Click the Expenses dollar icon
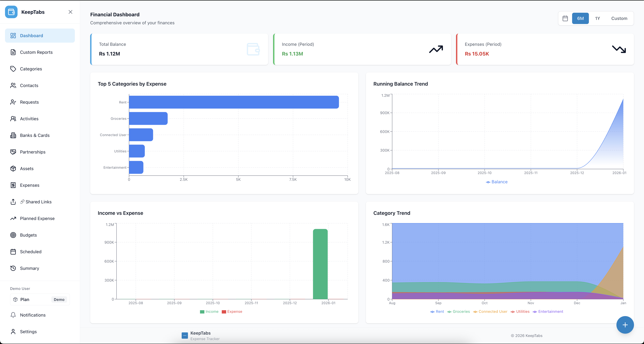This screenshot has width=644, height=344. 13,185
